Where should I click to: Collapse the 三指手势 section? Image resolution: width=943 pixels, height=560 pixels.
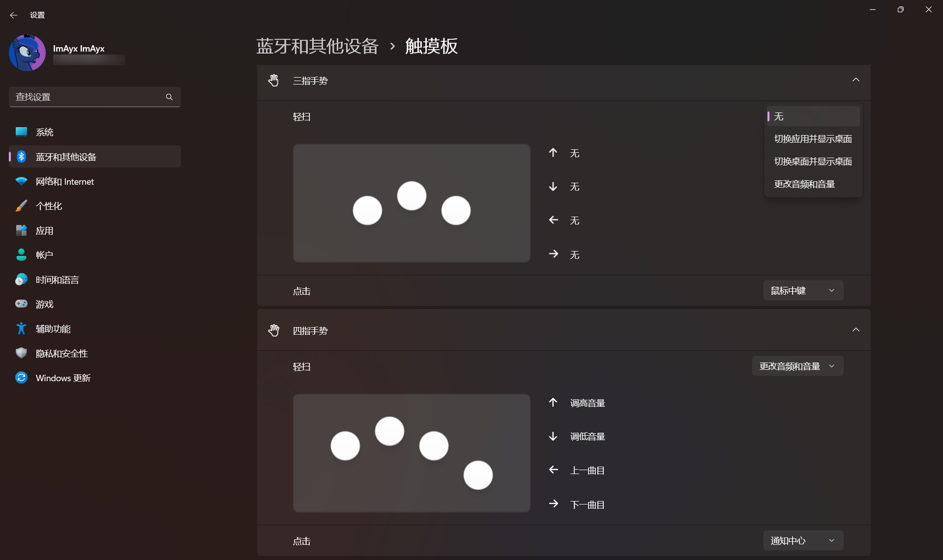click(856, 80)
